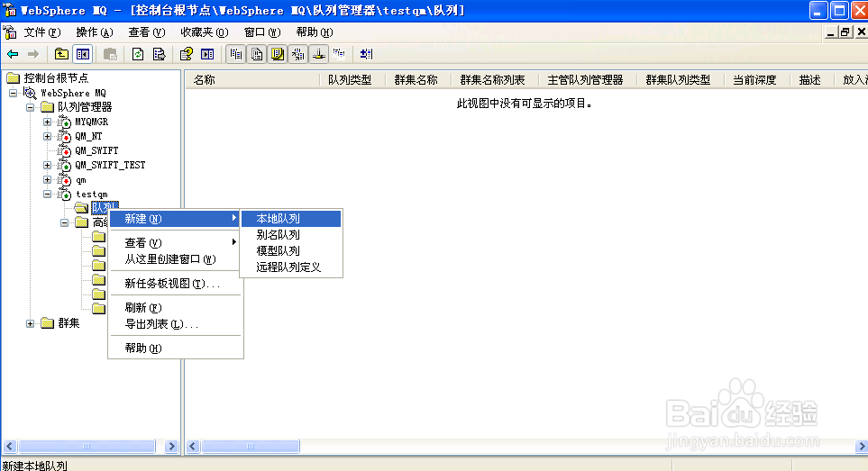Select 远程队列定义 in the submenu
This screenshot has width=868, height=471.
(291, 267)
